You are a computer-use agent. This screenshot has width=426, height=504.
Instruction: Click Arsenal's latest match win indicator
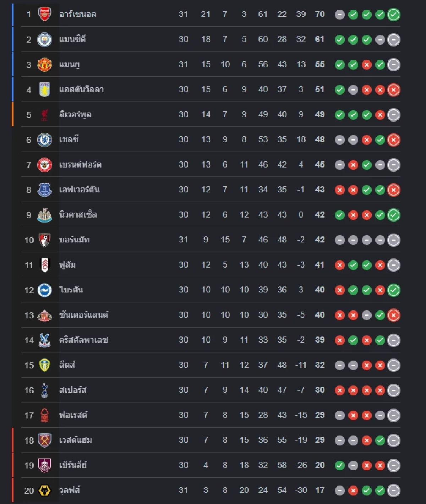pos(393,15)
